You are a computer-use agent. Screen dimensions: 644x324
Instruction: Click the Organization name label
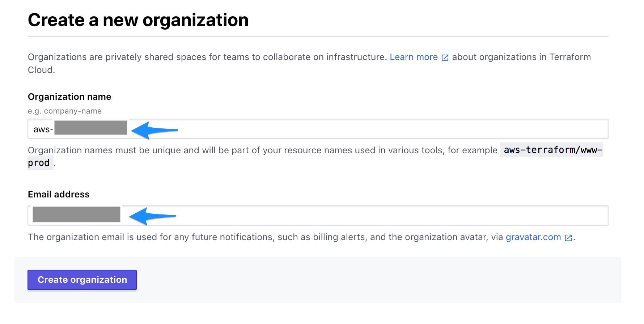click(69, 97)
